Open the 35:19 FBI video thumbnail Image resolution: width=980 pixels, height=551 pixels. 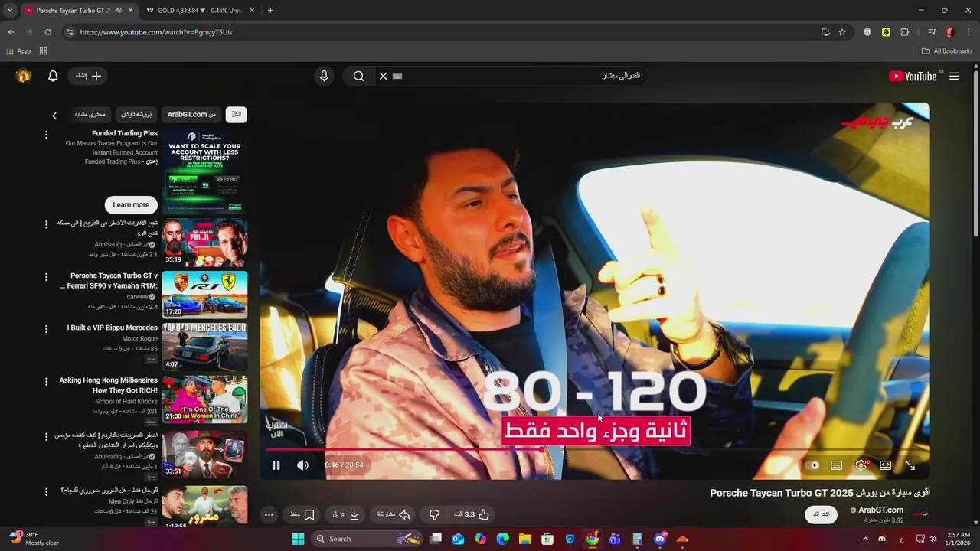coord(204,243)
